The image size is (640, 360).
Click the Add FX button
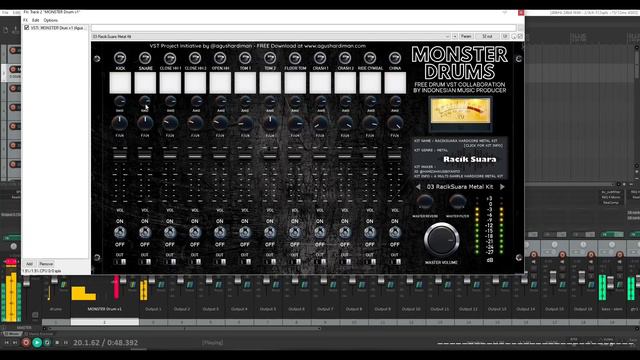coord(29,264)
